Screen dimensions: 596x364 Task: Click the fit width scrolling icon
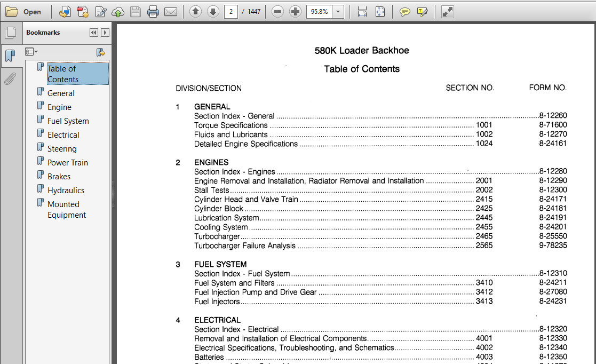tap(362, 12)
